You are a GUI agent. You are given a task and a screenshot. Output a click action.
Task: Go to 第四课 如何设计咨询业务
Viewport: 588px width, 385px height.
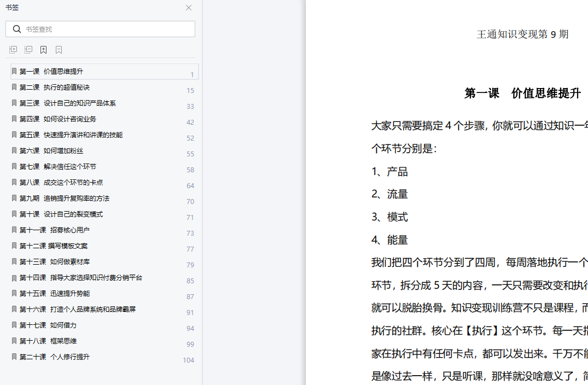click(57, 119)
